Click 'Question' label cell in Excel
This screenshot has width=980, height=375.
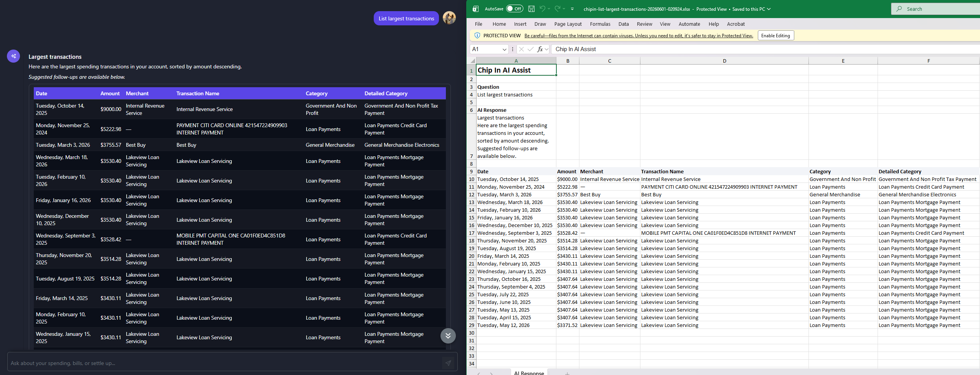(516, 87)
